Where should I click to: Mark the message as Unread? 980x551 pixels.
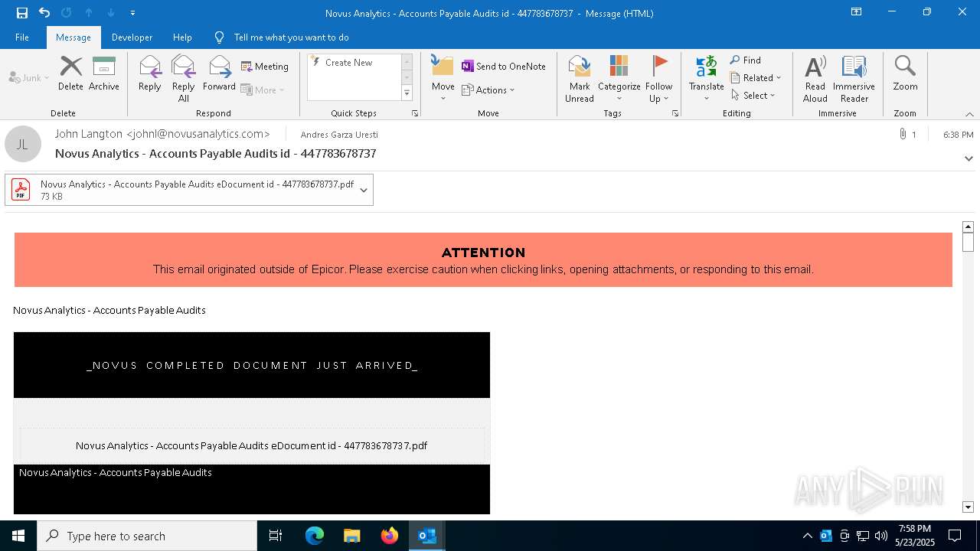tap(580, 79)
